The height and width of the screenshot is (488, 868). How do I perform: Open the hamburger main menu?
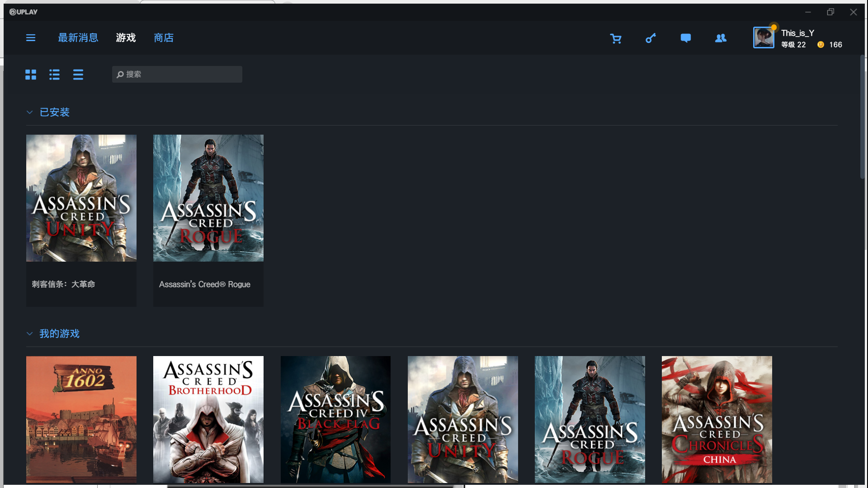click(x=31, y=38)
